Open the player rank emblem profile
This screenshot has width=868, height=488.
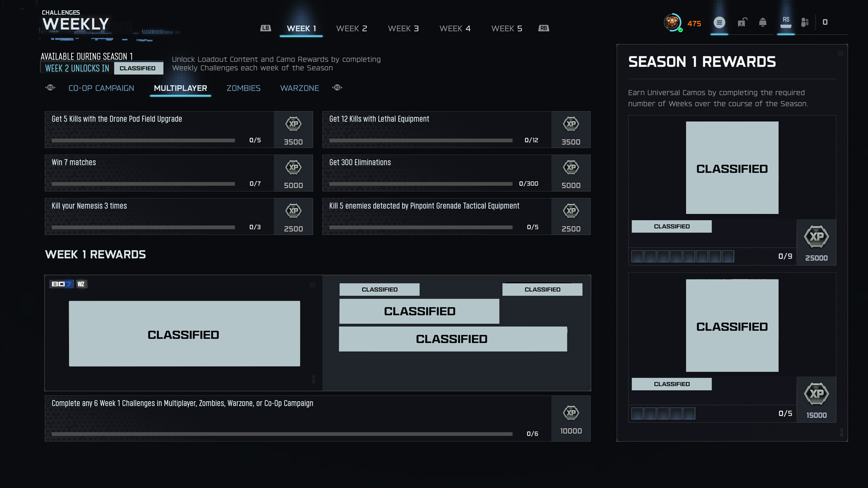(x=672, y=22)
